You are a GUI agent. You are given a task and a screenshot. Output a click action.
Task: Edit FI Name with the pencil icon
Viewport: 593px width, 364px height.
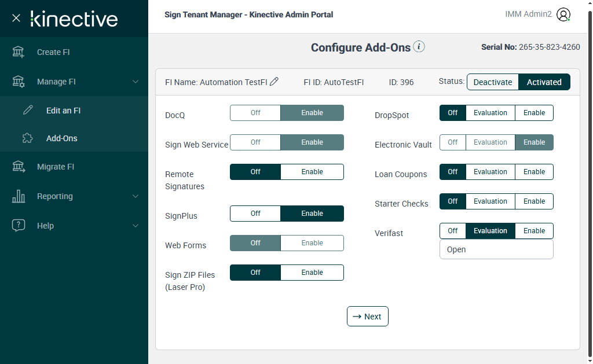coord(274,82)
